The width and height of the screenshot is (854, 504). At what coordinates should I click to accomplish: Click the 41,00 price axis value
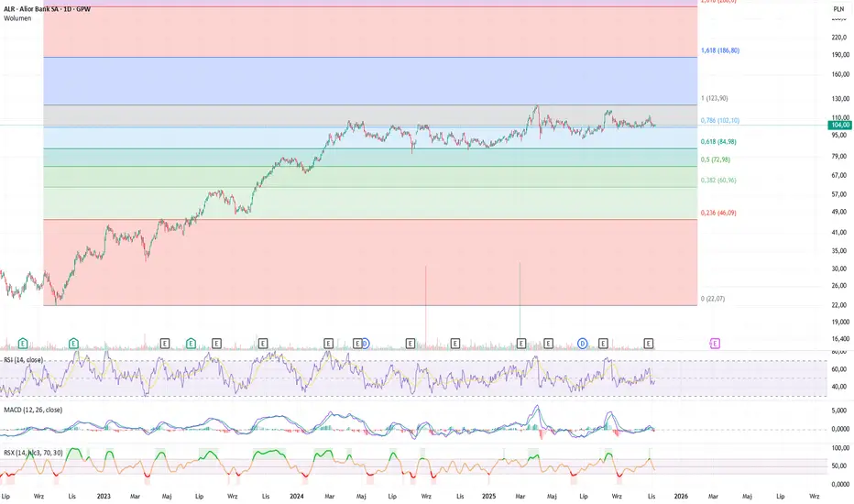coord(839,232)
